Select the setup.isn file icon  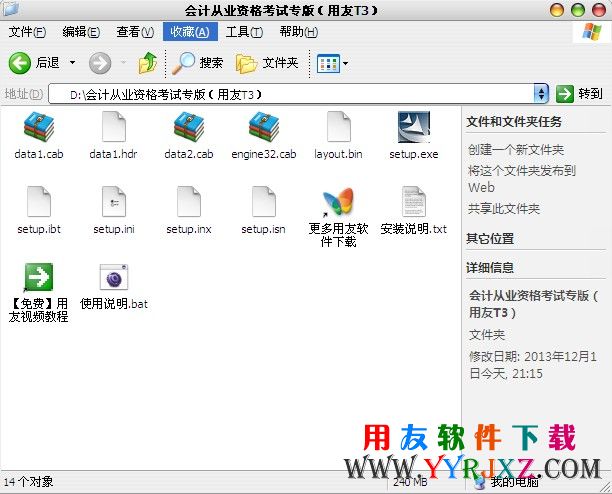[264, 201]
